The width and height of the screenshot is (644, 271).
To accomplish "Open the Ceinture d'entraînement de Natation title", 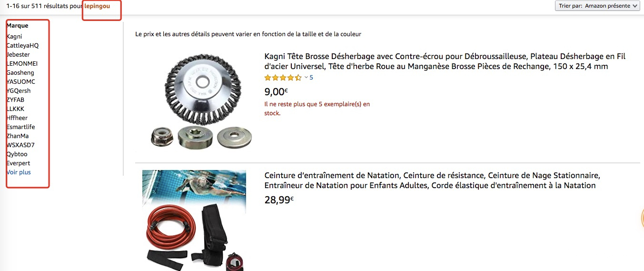I will (x=432, y=181).
